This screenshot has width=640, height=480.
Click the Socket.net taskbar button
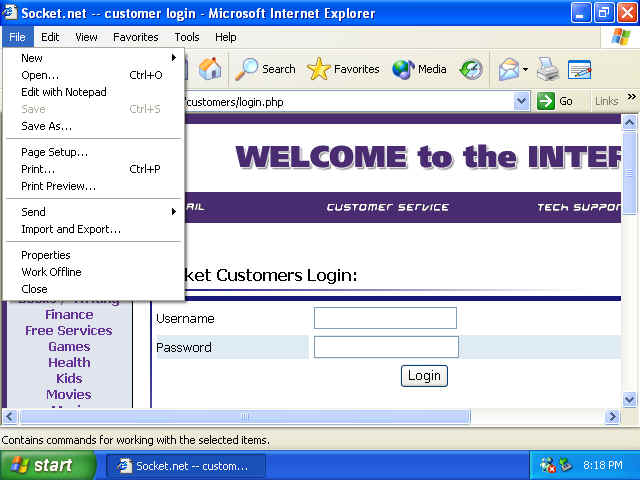(186, 466)
